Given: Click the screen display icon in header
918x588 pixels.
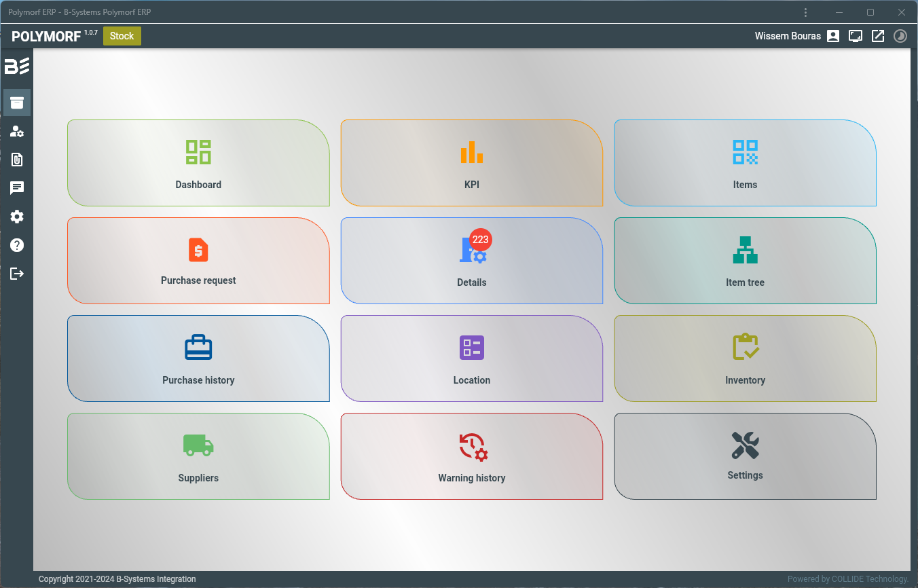Looking at the screenshot, I should [x=856, y=36].
